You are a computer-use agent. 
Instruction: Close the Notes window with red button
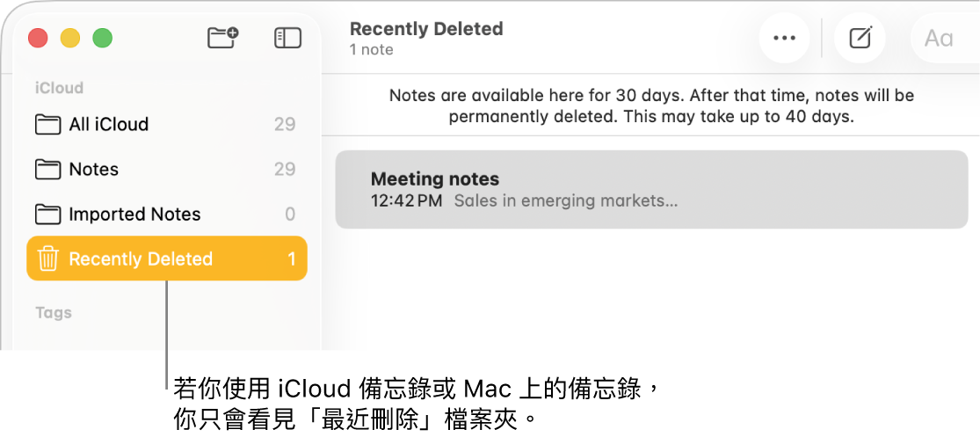pos(38,38)
